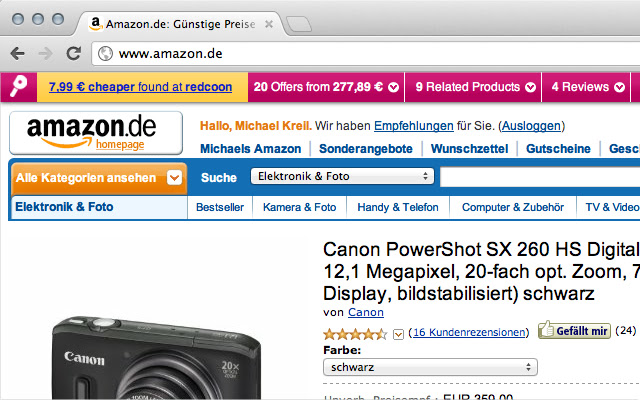The image size is (640, 400).
Task: Open the Gutscheine menu item
Action: (x=558, y=149)
